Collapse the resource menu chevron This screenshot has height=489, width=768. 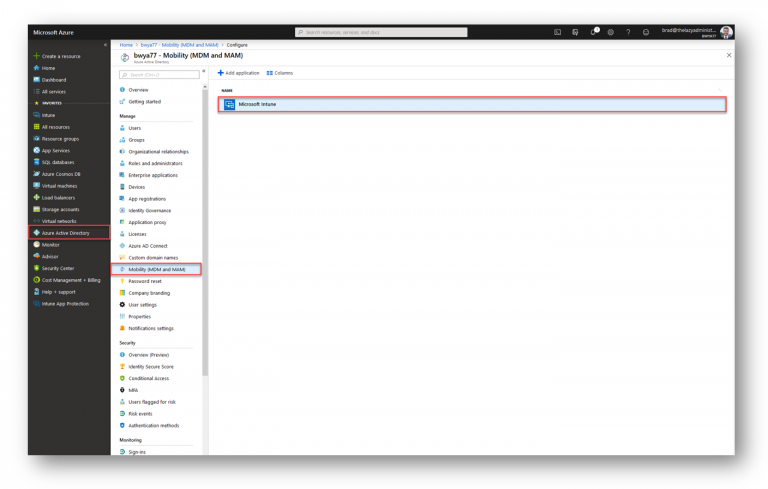click(x=204, y=72)
